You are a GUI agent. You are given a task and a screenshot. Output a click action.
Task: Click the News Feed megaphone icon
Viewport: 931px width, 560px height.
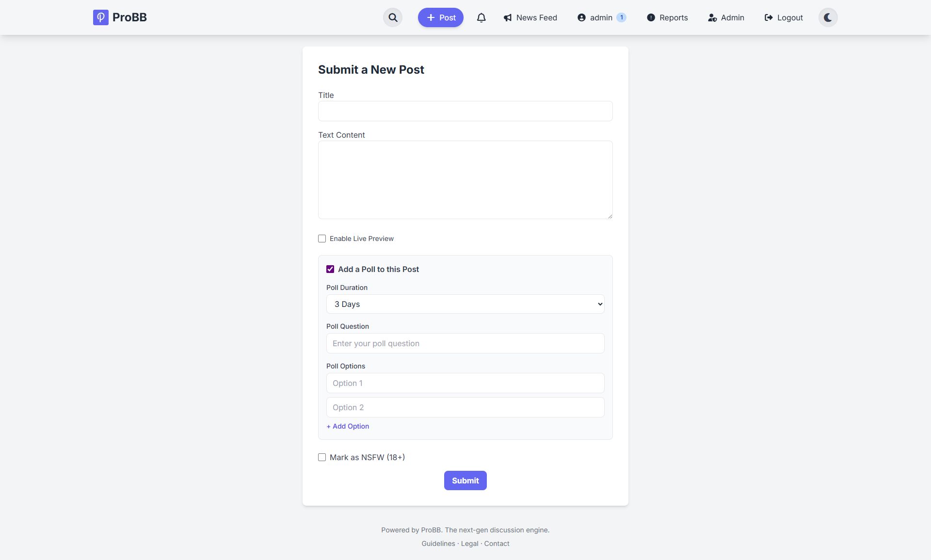tap(507, 17)
